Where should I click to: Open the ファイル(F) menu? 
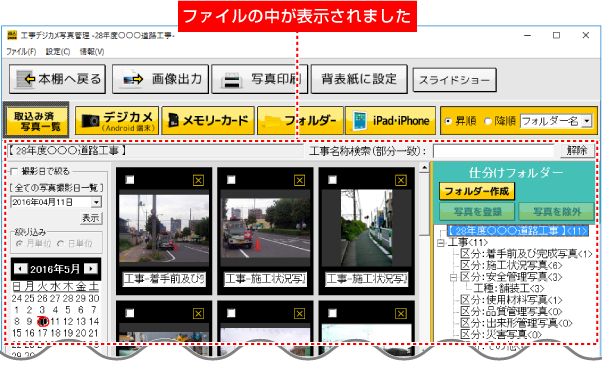[x=21, y=51]
